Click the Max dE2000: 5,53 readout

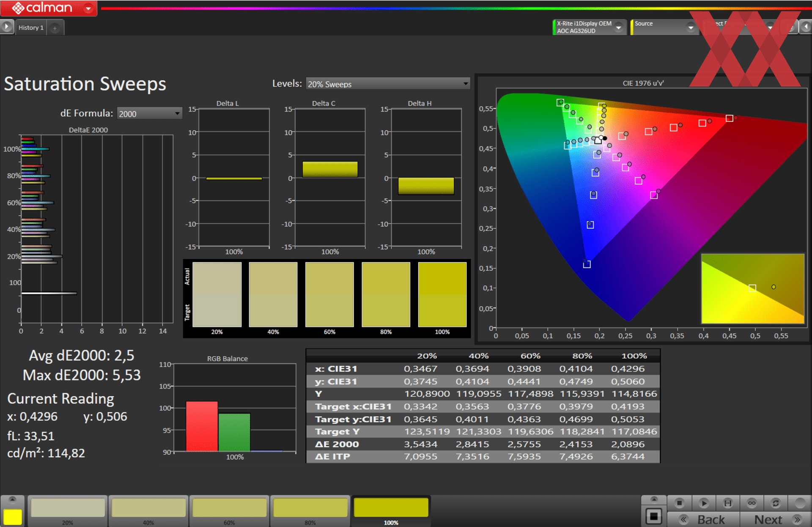pyautogui.click(x=82, y=375)
